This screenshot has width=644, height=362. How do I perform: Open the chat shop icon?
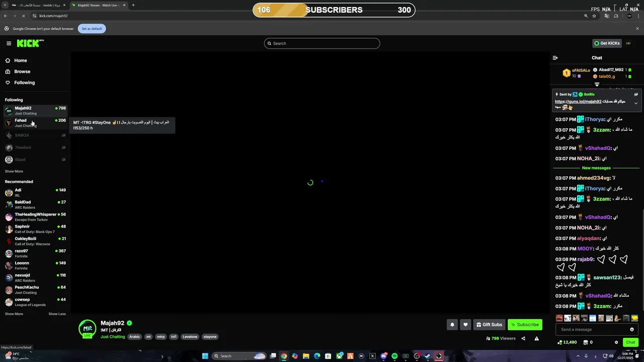pos(586,342)
